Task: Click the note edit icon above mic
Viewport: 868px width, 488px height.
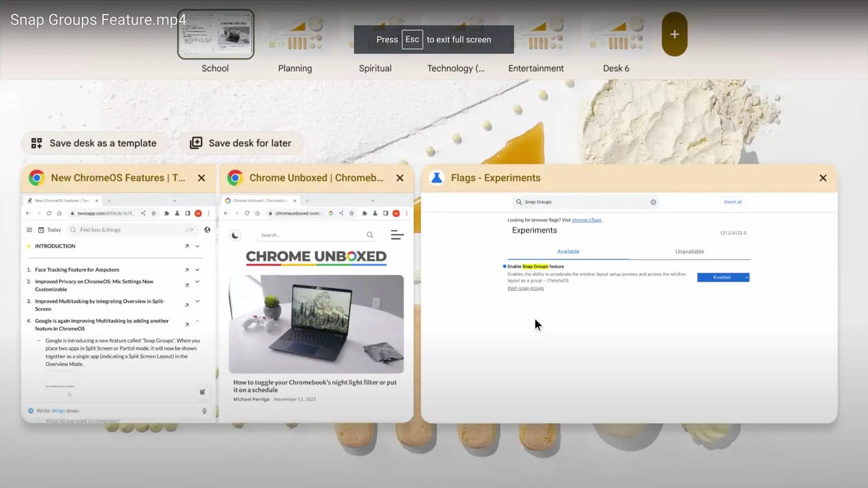Action: click(x=203, y=392)
